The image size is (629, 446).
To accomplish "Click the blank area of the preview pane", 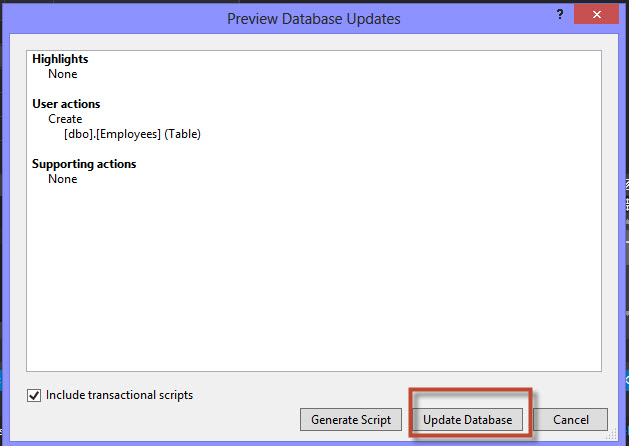I will pyautogui.click(x=312, y=280).
